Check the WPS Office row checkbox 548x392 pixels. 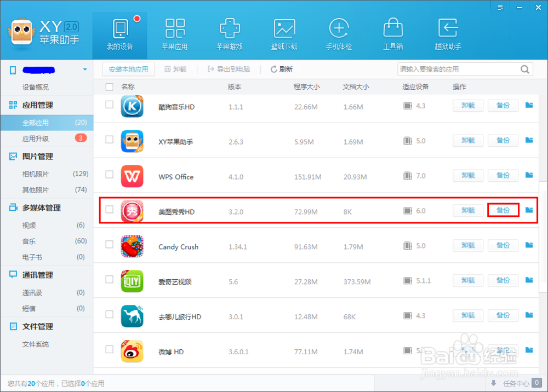point(110,175)
